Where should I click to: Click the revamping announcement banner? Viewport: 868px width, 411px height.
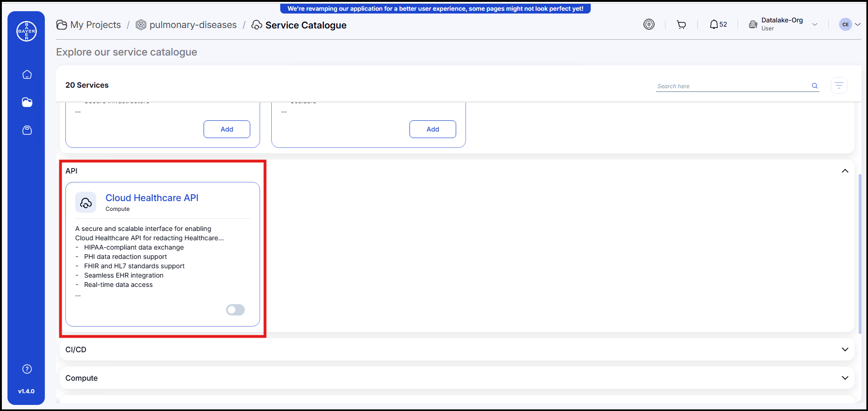coord(435,8)
